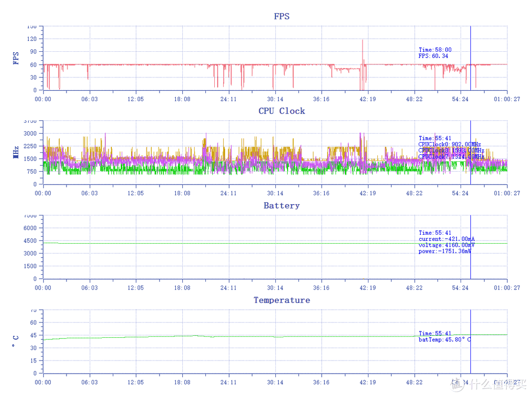Click the Temperature chart title

coord(281,300)
